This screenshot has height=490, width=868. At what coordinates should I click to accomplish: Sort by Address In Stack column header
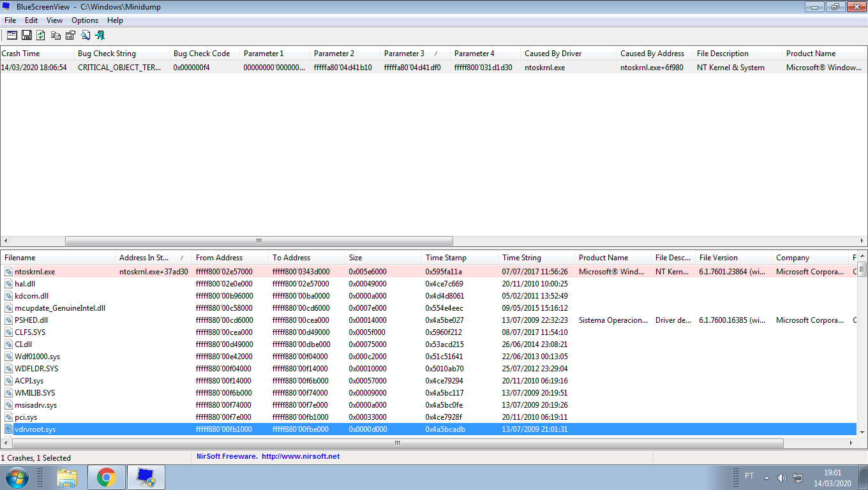154,258
